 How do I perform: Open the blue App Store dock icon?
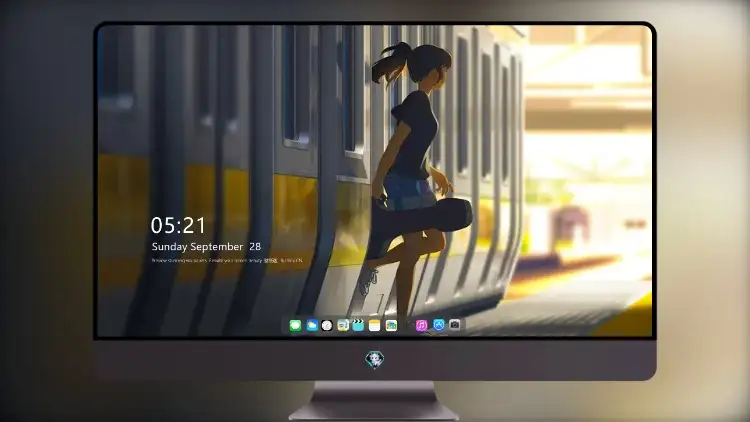439,325
